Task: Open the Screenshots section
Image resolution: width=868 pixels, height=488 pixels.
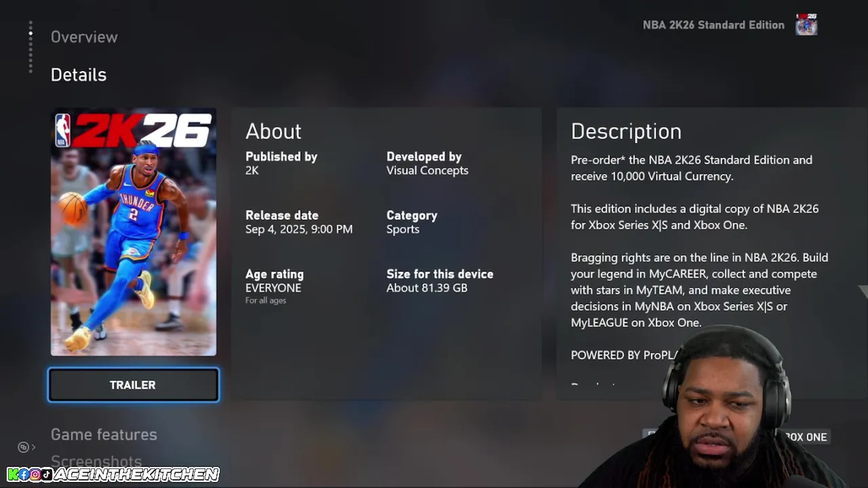Action: coord(96,462)
